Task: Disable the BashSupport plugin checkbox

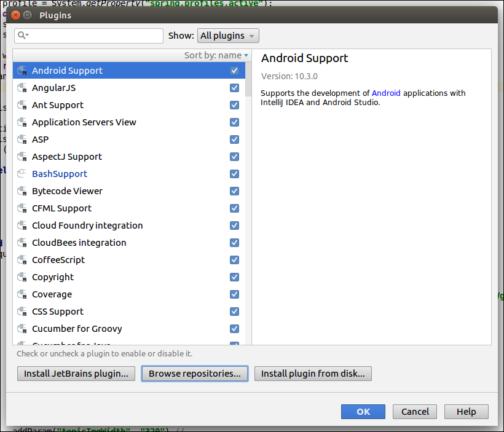Action: [x=234, y=173]
